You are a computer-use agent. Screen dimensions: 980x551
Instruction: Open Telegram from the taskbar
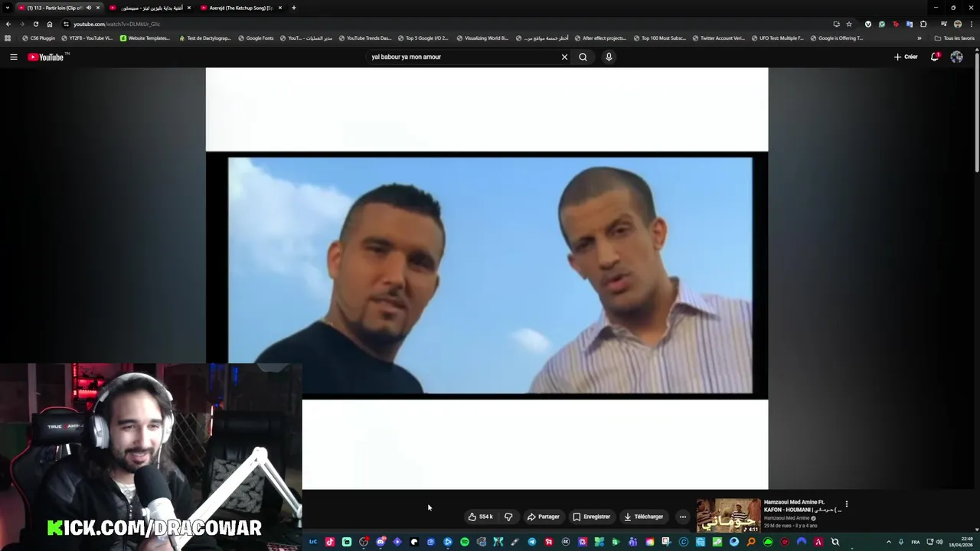tap(531, 542)
